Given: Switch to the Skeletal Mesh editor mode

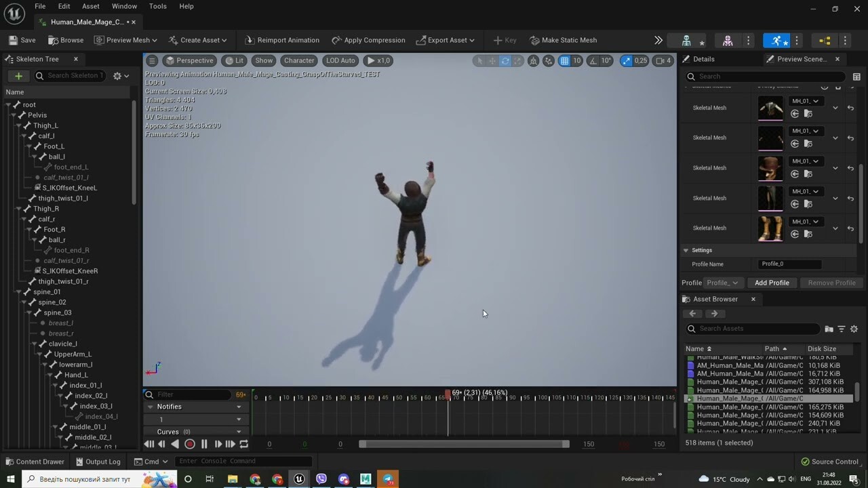Looking at the screenshot, I should 728,41.
